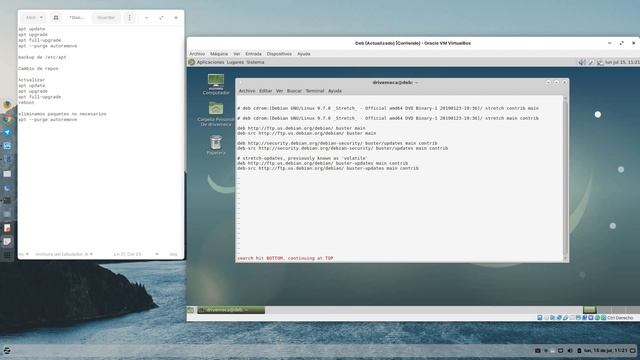The image size is (640, 360).
Task: Click VirtualBox optical disk status icon
Action: pyautogui.click(x=546, y=318)
